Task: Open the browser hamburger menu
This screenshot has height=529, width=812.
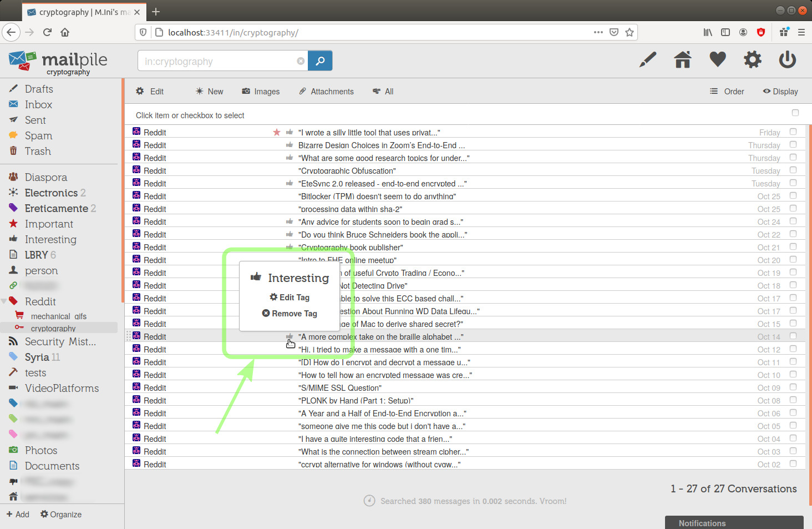Action: [x=801, y=32]
